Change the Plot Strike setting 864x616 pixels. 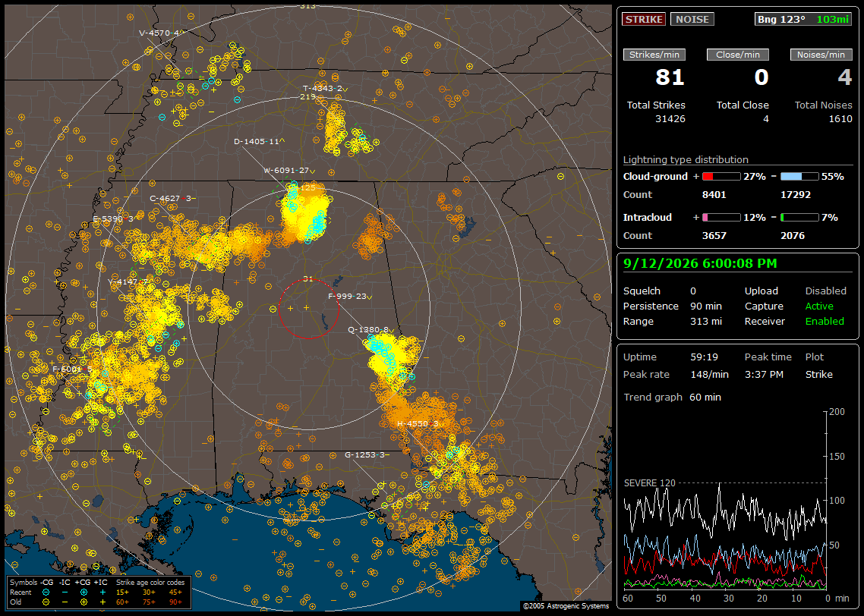[818, 374]
